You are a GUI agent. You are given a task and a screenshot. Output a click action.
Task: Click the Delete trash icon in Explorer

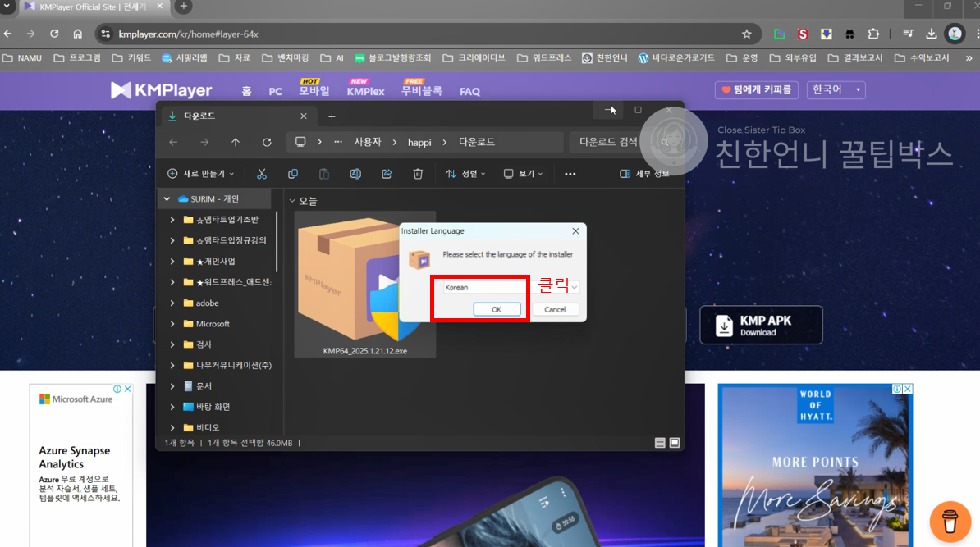point(418,174)
